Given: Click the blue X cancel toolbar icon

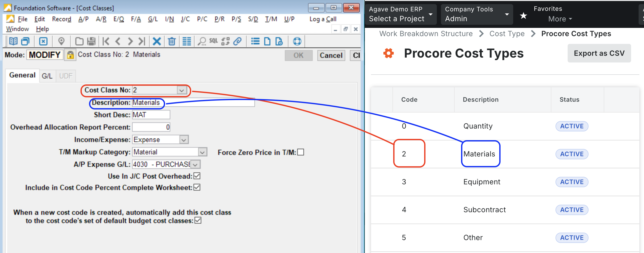Looking at the screenshot, I should coord(157,41).
